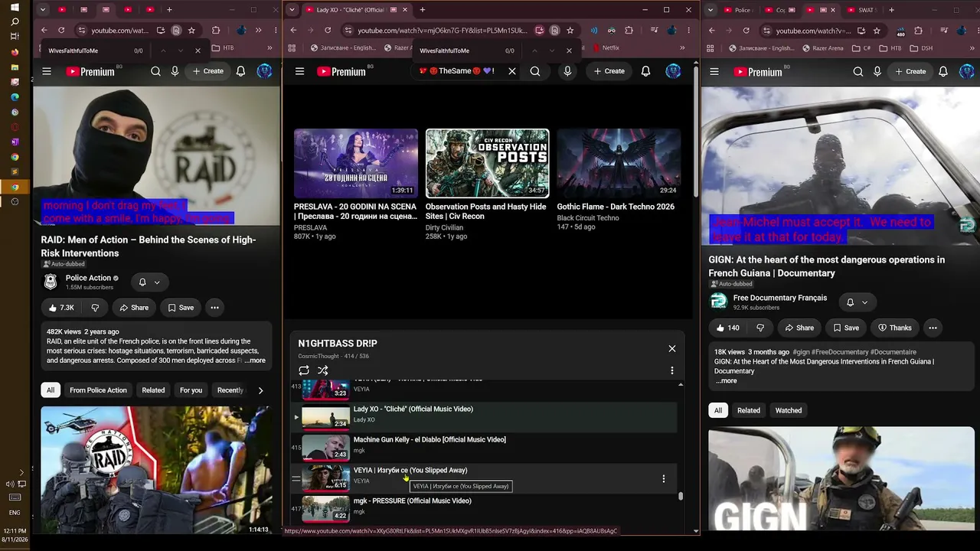
Task: Open the action menu on the VEYIA Изгуби се row
Action: pos(663,479)
